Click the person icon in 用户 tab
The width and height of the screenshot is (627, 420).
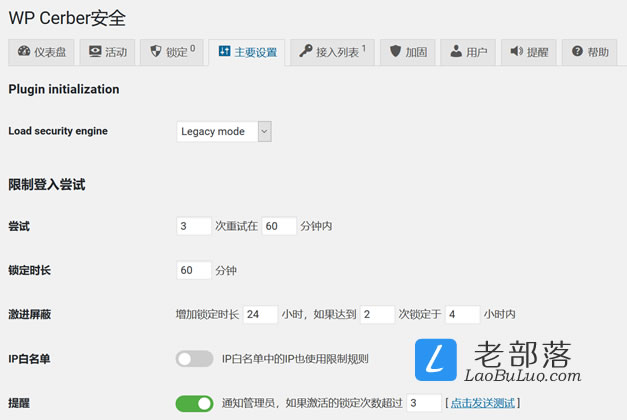pyautogui.click(x=456, y=51)
